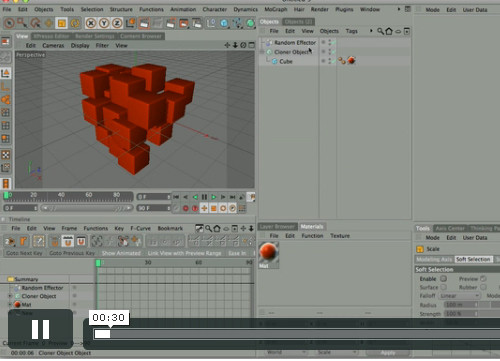This screenshot has width=500, height=361.
Task: Open the viewport Filter menu
Action: coord(102,45)
